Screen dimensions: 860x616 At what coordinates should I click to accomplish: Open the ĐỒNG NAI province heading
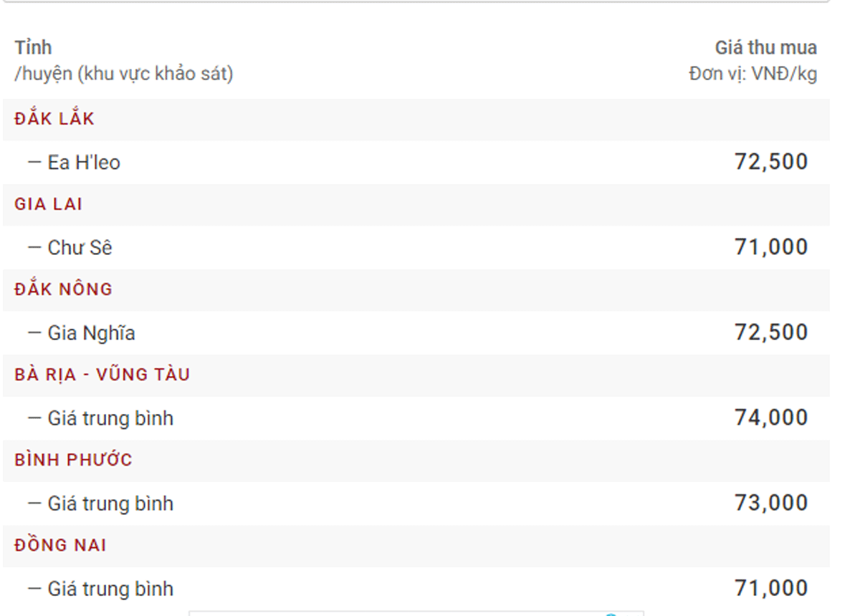61,545
